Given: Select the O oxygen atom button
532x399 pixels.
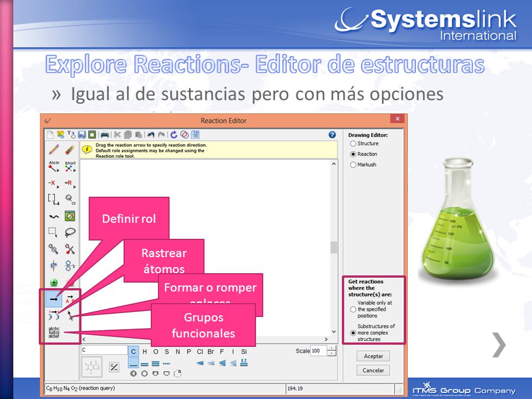Looking at the screenshot, I should tap(156, 352).
